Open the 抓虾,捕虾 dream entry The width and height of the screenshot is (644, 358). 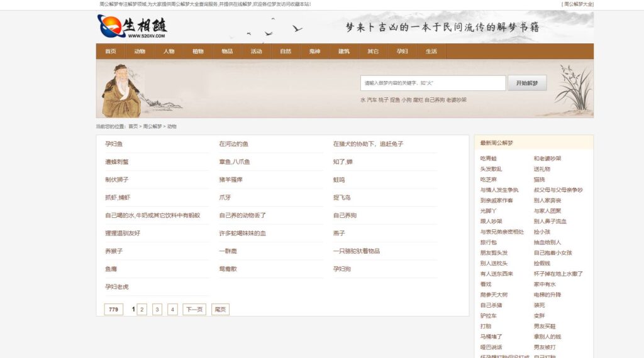[118, 197]
